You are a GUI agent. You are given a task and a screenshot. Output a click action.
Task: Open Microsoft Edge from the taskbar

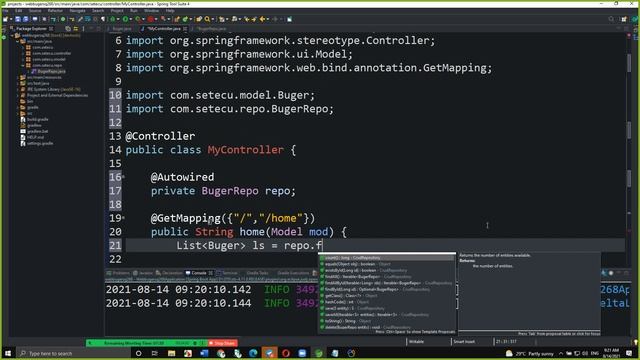[x=253, y=353]
